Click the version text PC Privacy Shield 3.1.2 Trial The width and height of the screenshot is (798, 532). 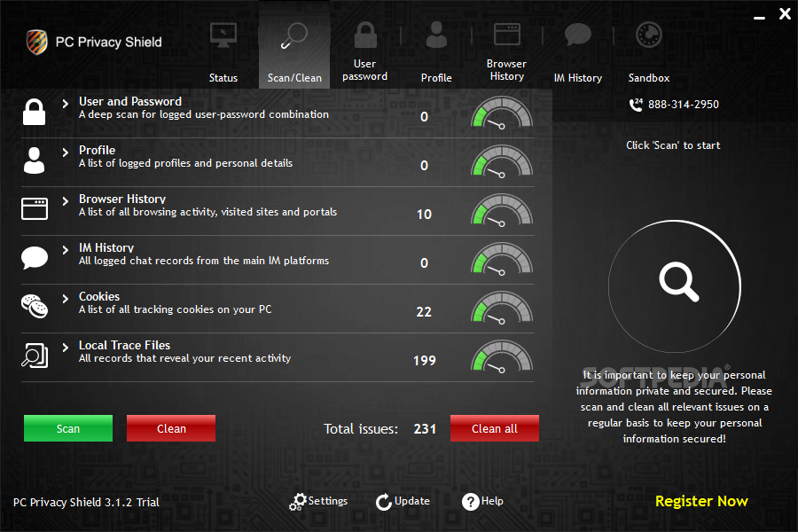[86, 503]
